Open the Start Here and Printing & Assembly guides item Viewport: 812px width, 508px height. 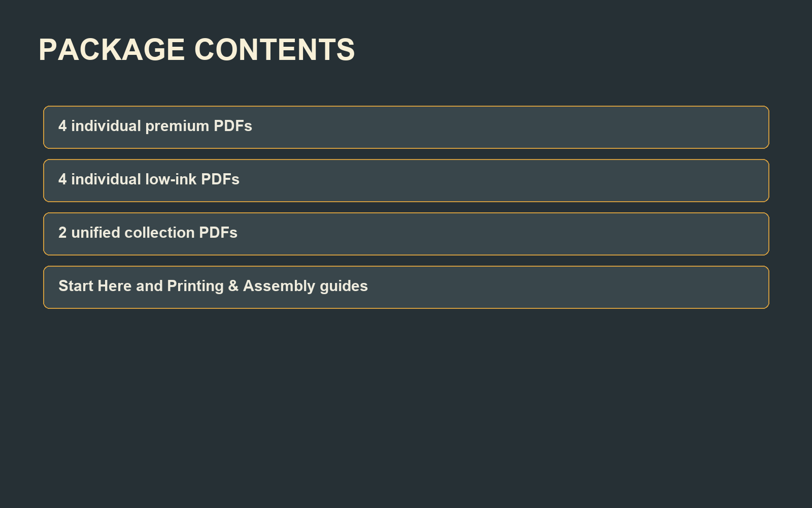coord(406,287)
